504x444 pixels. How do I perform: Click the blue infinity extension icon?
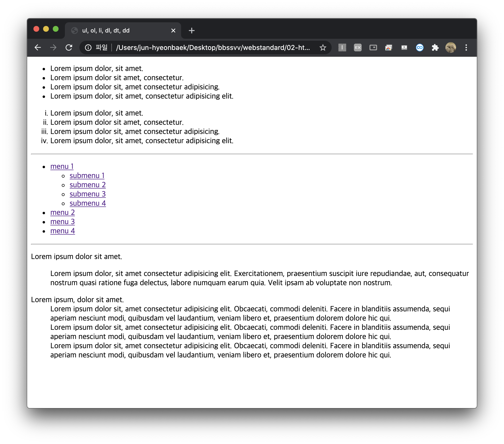click(420, 48)
